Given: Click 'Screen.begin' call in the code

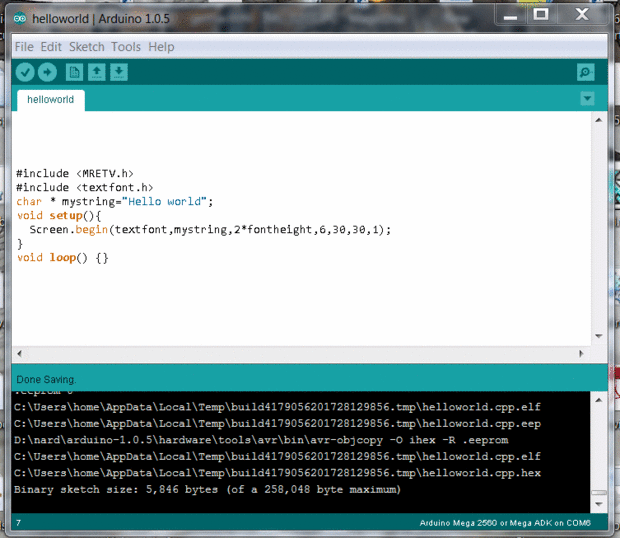Looking at the screenshot, I should click(x=68, y=230).
